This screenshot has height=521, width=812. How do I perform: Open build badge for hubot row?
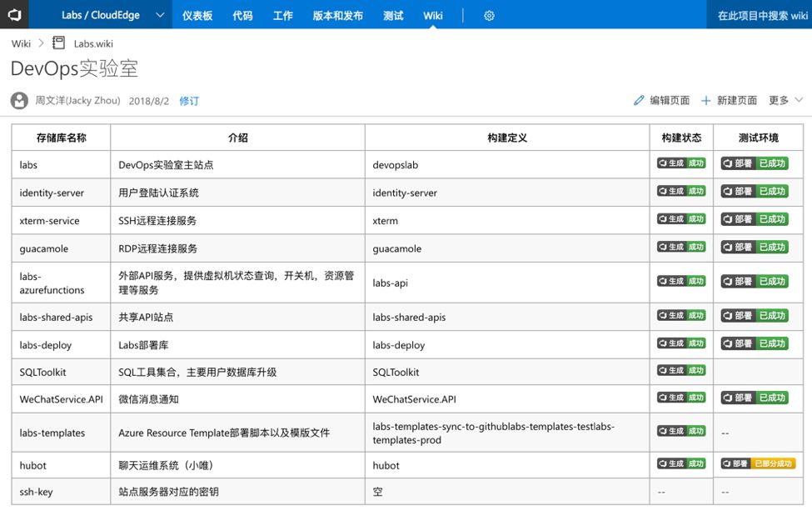(681, 464)
